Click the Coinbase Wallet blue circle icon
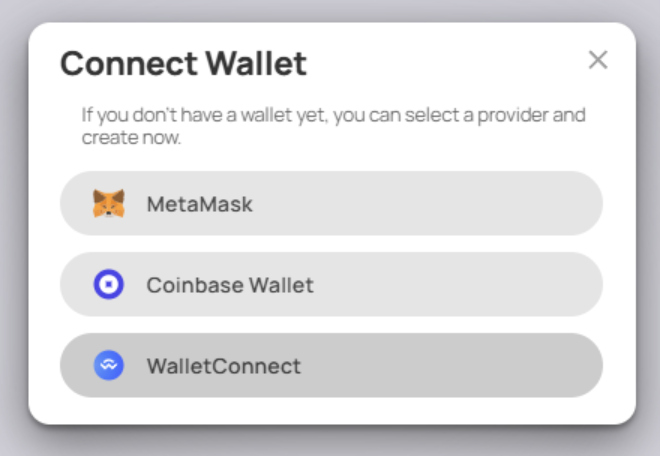 [108, 285]
